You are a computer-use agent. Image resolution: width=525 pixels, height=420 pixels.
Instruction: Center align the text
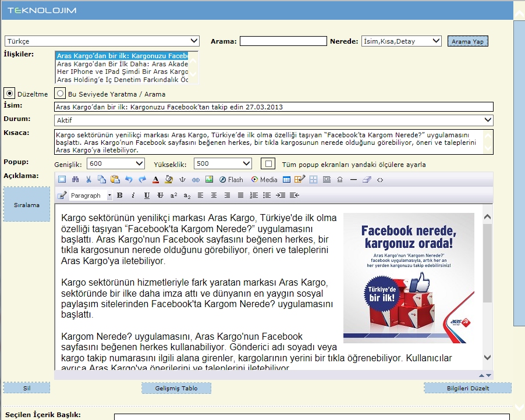pos(214,195)
